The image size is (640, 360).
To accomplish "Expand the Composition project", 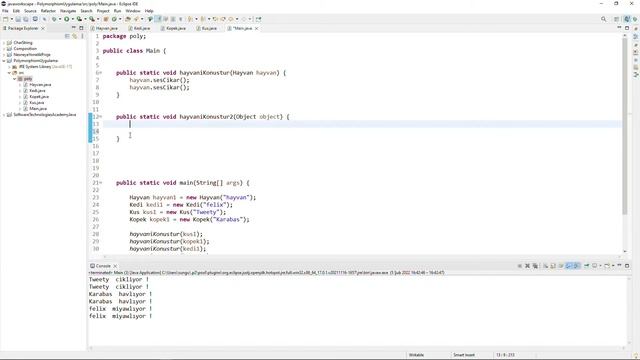I will click(x=4, y=49).
